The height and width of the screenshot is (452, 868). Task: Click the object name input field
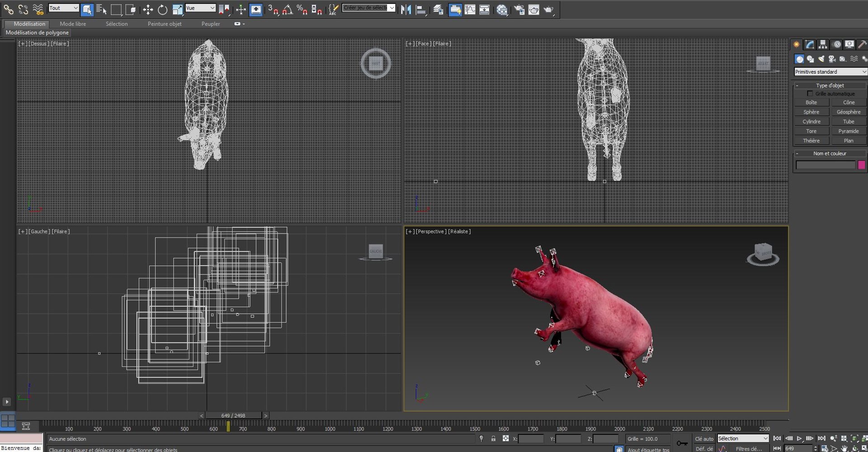pos(826,165)
